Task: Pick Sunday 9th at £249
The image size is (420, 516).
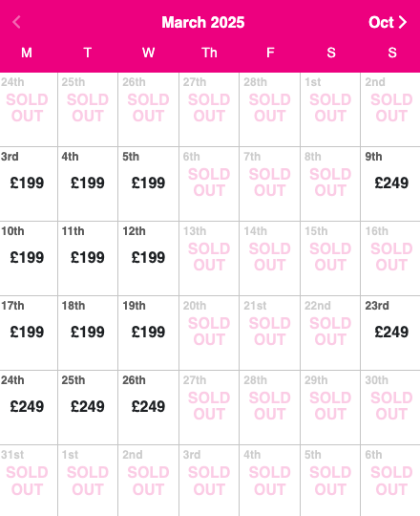Action: pos(390,184)
